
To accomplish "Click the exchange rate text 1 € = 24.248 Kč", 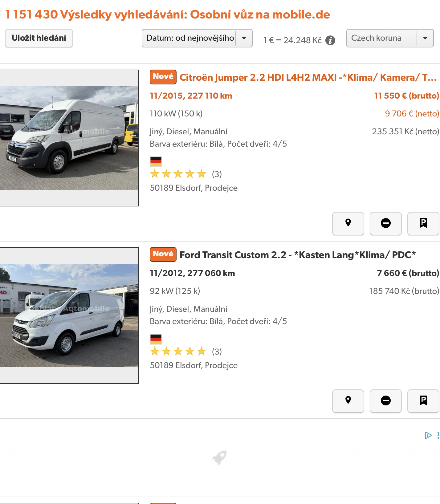I will [x=293, y=40].
